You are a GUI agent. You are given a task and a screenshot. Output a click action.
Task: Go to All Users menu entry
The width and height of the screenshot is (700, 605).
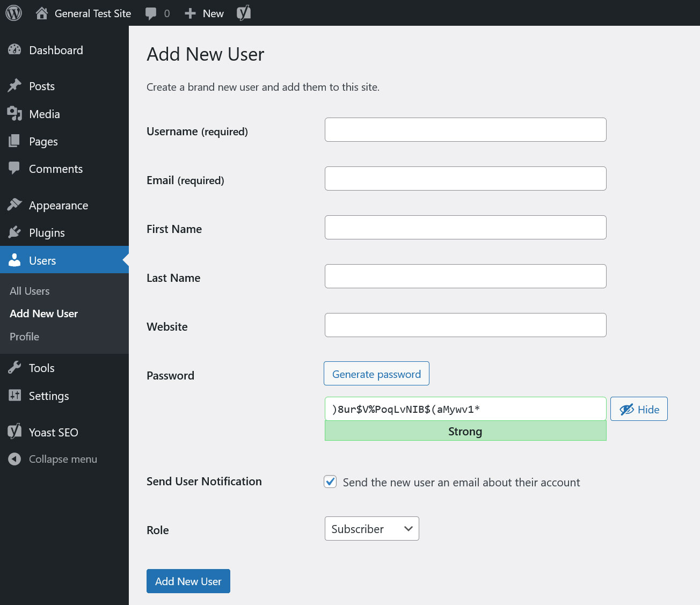29,291
